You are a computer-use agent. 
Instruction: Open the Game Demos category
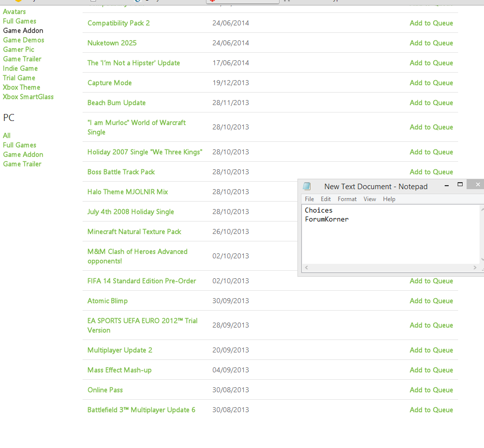23,40
